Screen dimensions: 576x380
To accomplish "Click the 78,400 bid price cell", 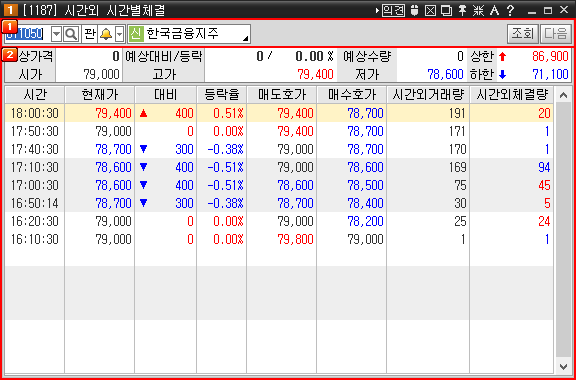I will pyautogui.click(x=366, y=203).
